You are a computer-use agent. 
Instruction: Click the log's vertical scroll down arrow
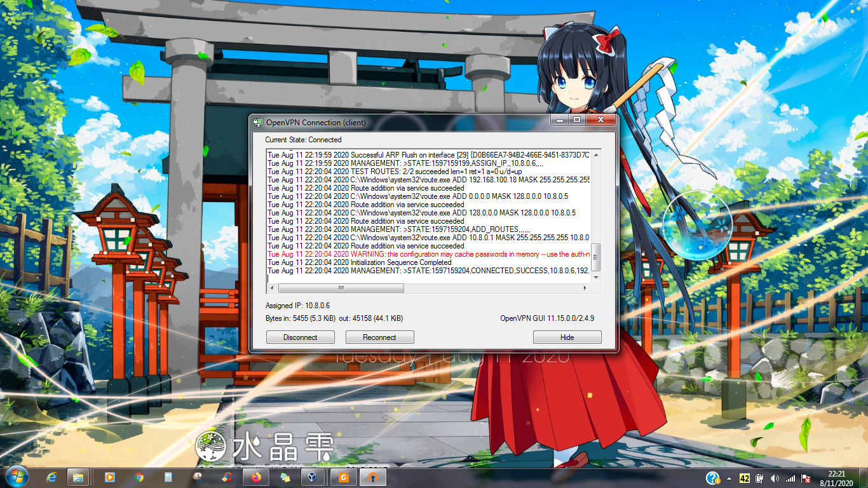click(x=595, y=278)
